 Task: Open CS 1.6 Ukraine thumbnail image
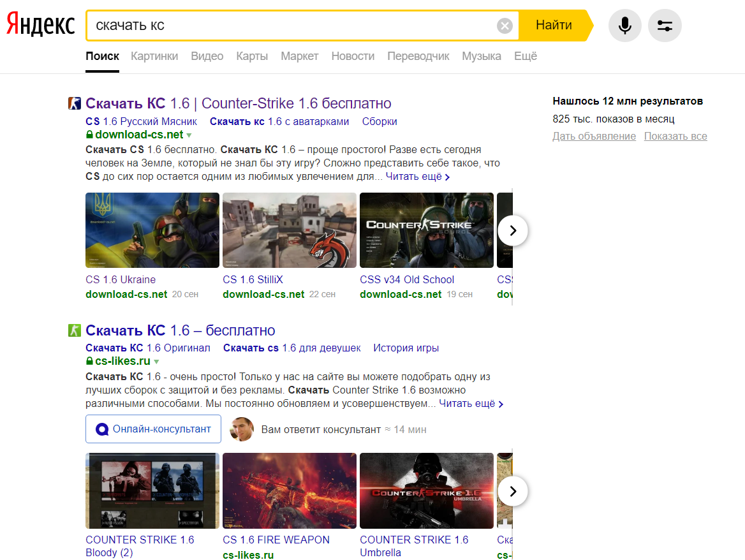coord(152,230)
